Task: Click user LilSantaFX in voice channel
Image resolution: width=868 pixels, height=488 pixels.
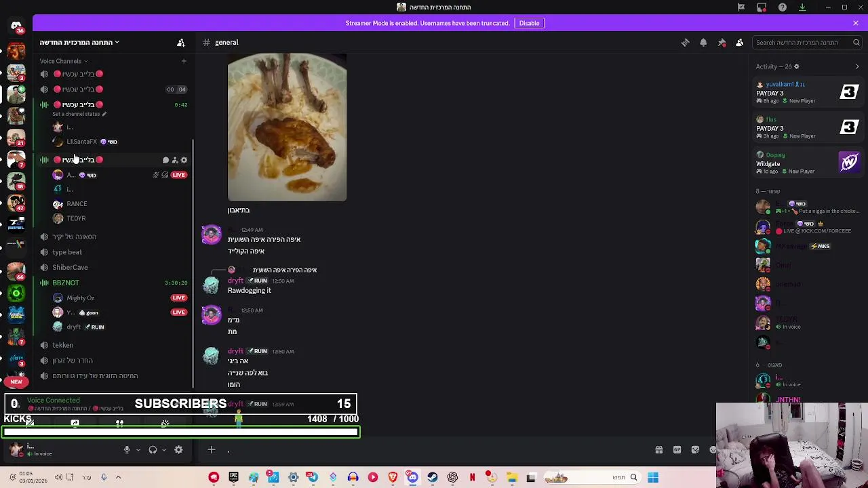Action: pos(81,142)
